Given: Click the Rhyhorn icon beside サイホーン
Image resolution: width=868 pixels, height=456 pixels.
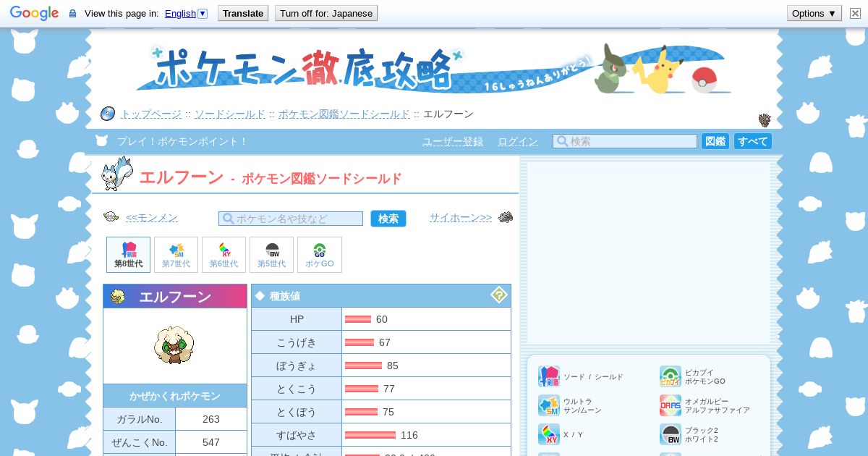Looking at the screenshot, I should (x=506, y=216).
